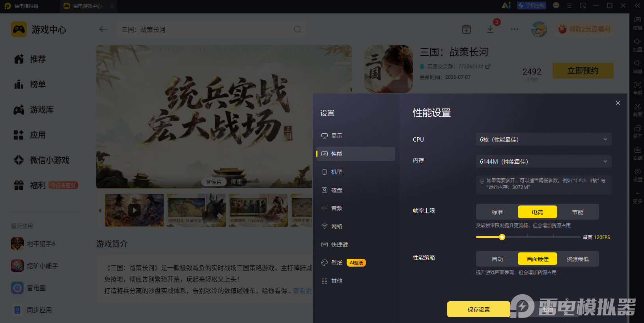Viewport: 644px width, 323px height.
Task: Open the 壁纸 settings section
Action: pos(356,263)
